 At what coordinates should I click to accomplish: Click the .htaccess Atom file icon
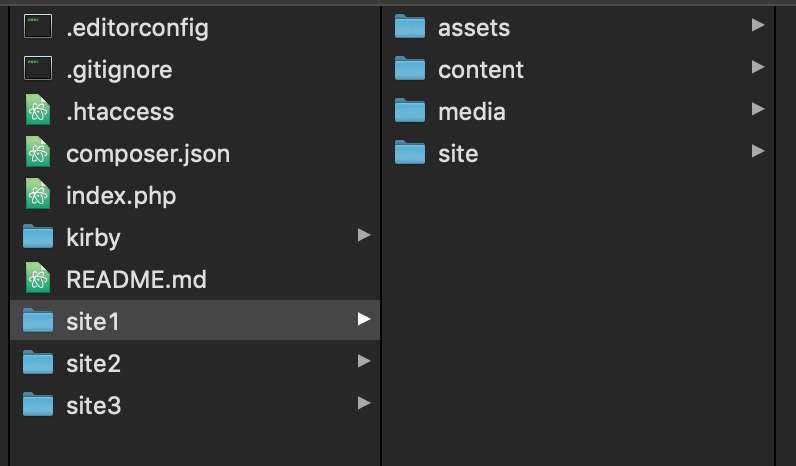point(38,111)
